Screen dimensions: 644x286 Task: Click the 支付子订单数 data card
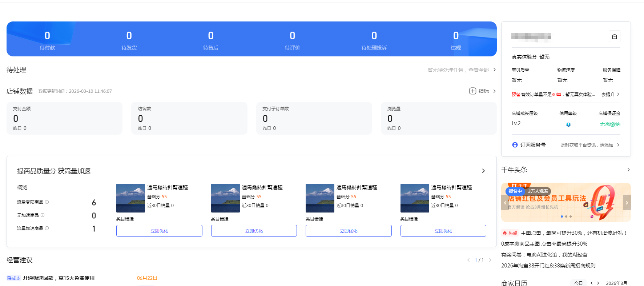click(314, 118)
